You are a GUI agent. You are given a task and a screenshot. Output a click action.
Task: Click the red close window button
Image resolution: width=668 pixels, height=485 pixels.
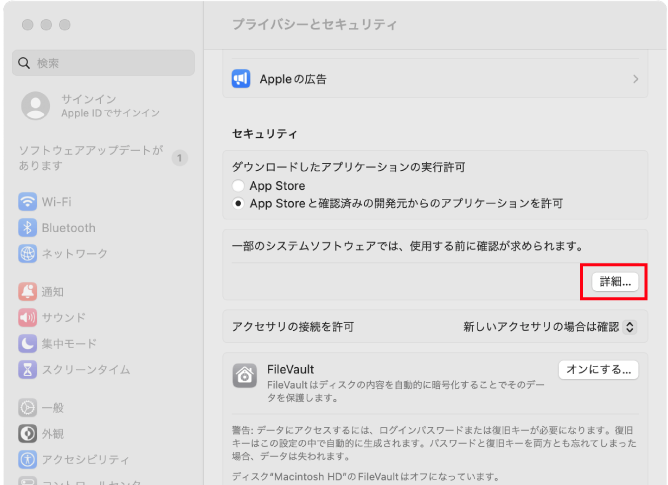click(28, 25)
